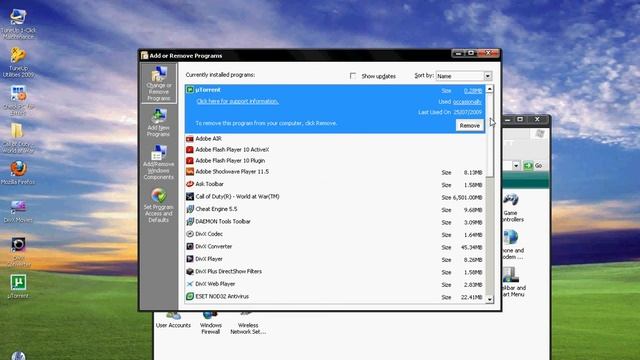This screenshot has height=360, width=640.
Task: Select Adobe AIR row text
Action: point(208,139)
